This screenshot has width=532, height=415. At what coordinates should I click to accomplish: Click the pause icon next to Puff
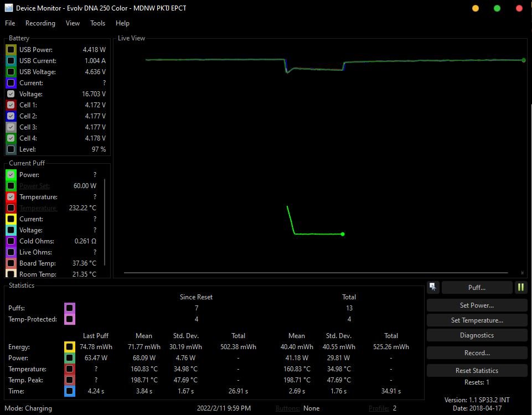[x=520, y=287]
